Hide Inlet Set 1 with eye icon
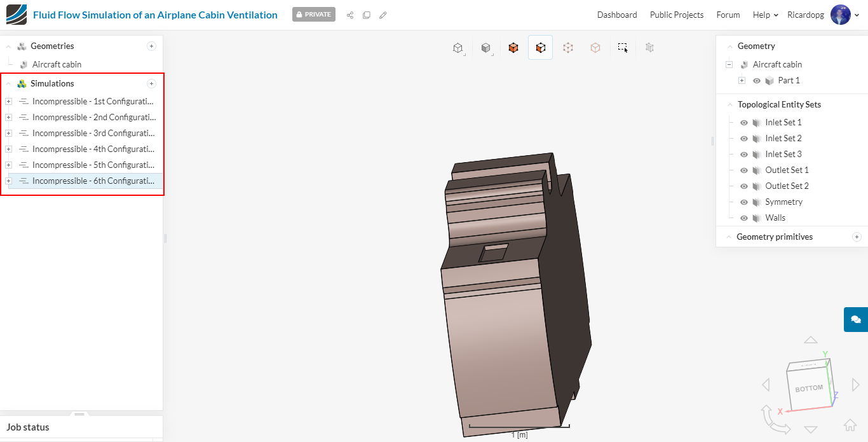 [744, 123]
